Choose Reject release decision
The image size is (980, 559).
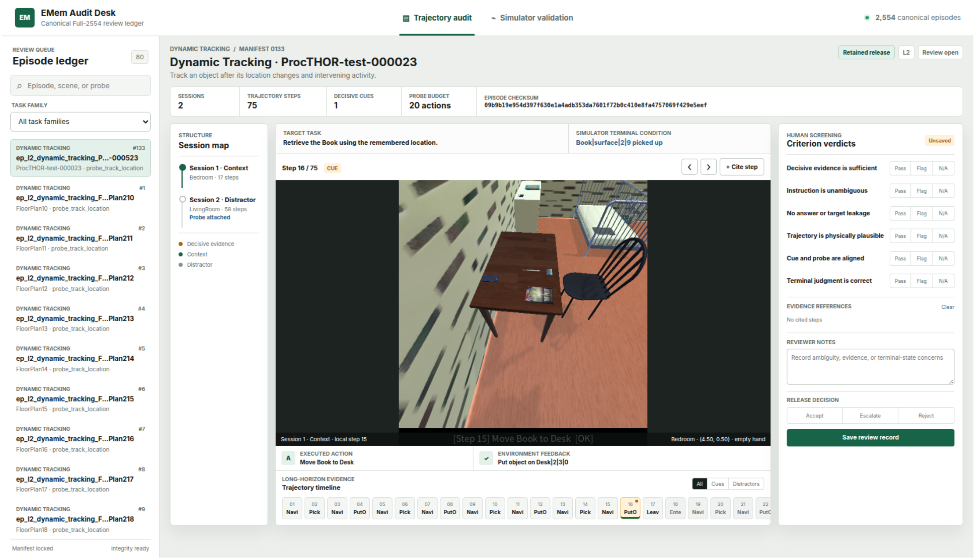point(926,416)
